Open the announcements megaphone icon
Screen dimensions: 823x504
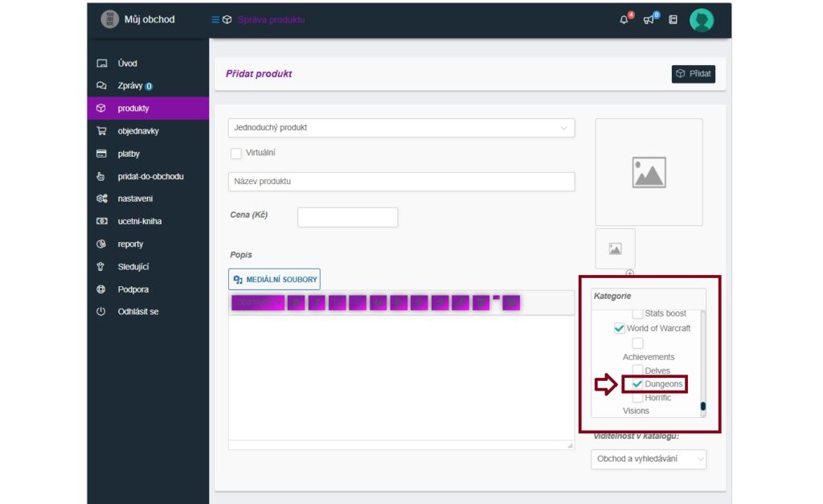[x=649, y=19]
